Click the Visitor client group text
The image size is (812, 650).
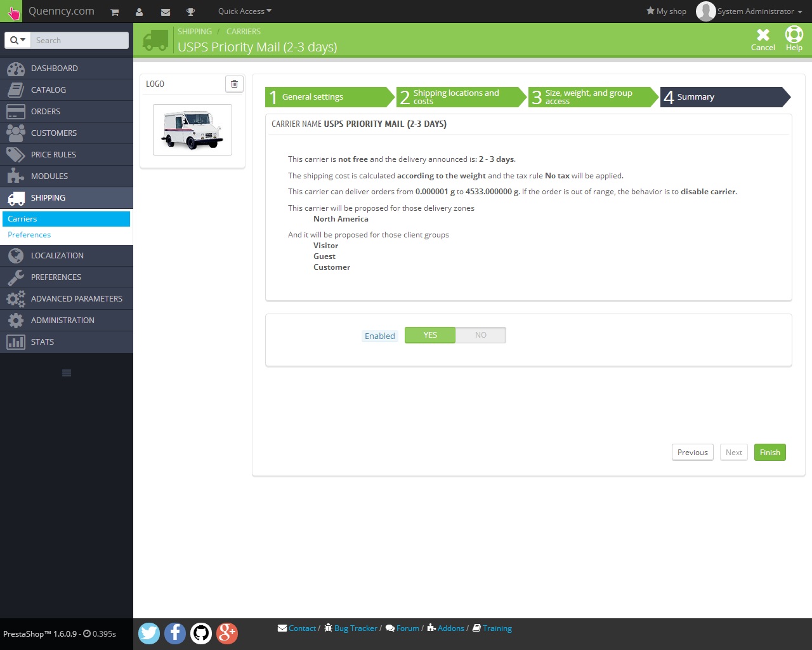click(x=325, y=246)
